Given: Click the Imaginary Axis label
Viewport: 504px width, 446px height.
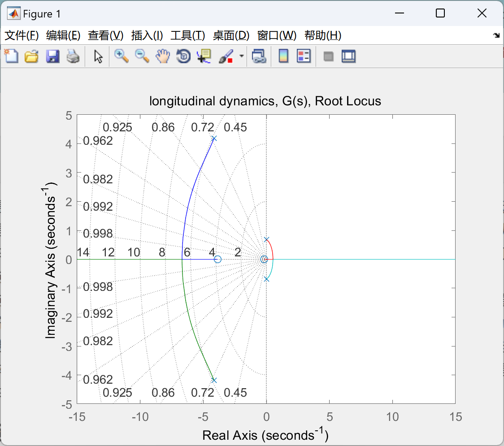Looking at the screenshot, I should (x=50, y=260).
